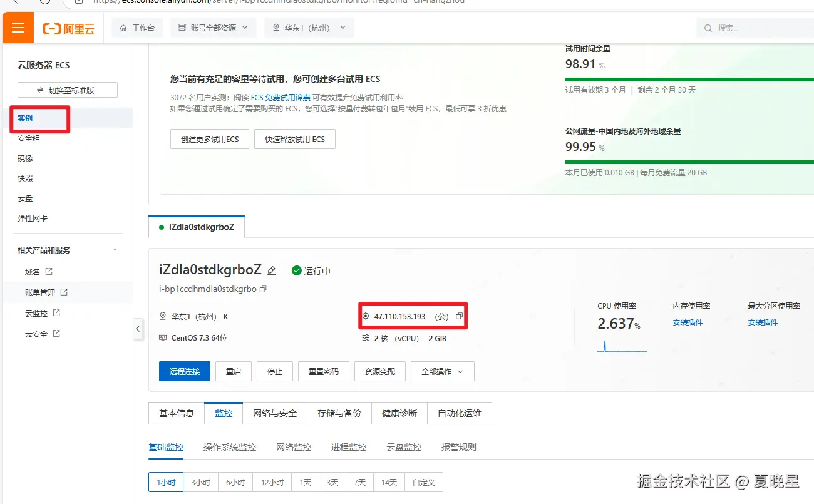
Task: Switch to the 网络与安全 tab
Action: coord(275,413)
